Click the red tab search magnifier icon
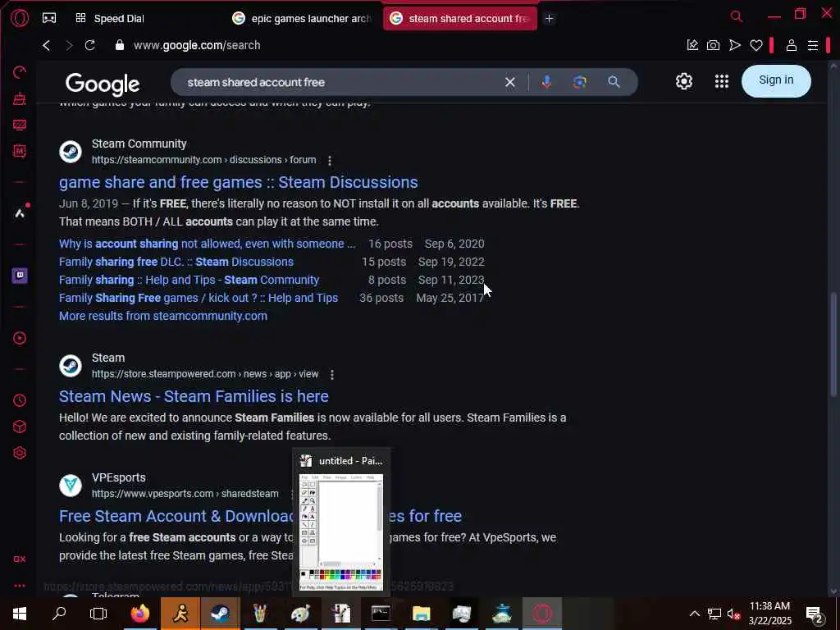The height and width of the screenshot is (630, 840). tap(737, 16)
